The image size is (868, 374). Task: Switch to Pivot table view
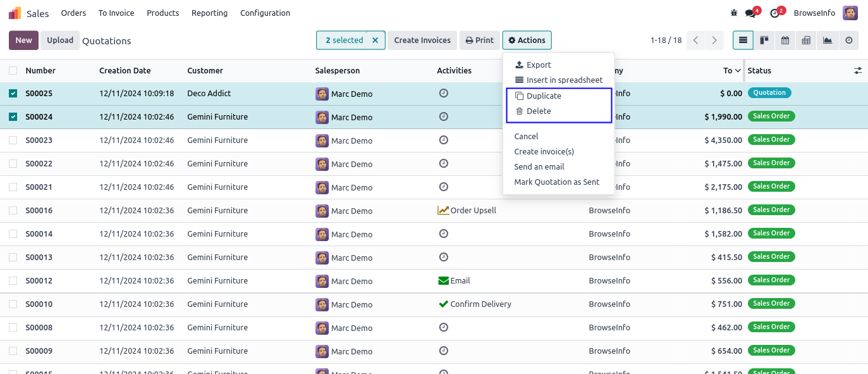pos(806,41)
